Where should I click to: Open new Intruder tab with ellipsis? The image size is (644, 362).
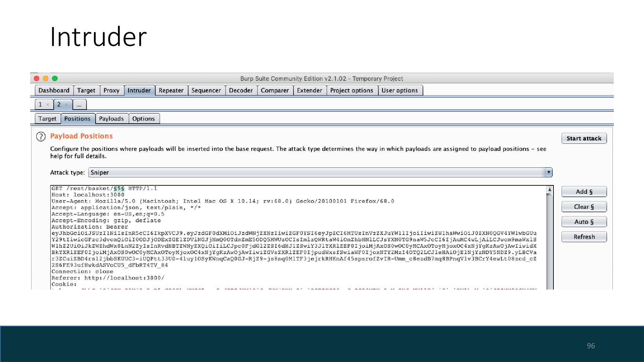(x=79, y=105)
